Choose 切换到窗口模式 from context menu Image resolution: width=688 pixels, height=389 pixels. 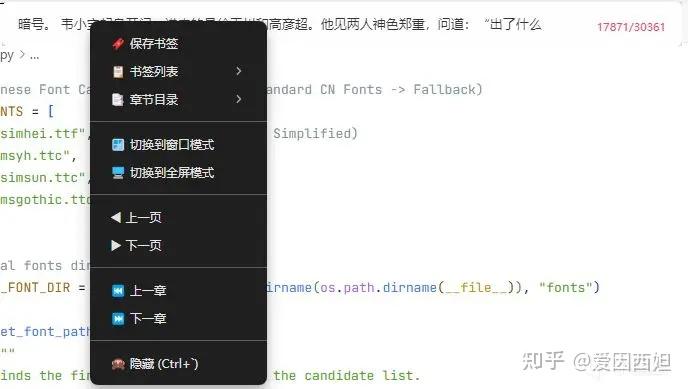(x=178, y=145)
